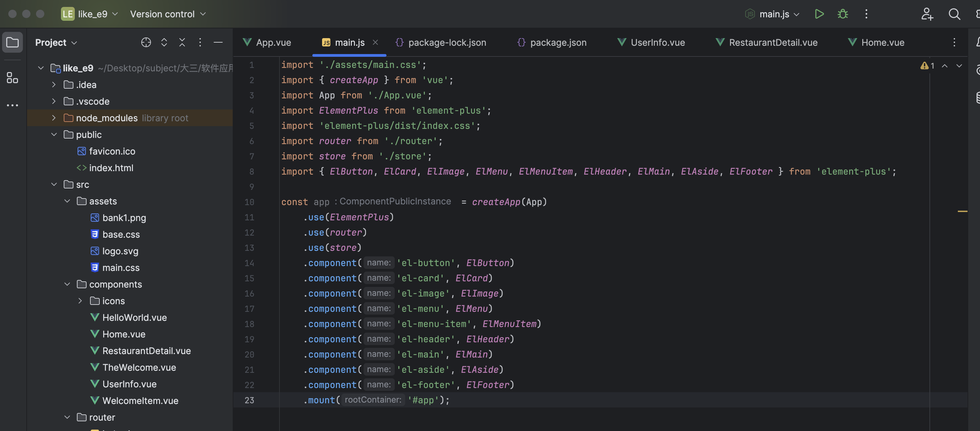This screenshot has height=431, width=980.
Task: Open editor tabs options vertical dots
Action: pyautogui.click(x=954, y=42)
